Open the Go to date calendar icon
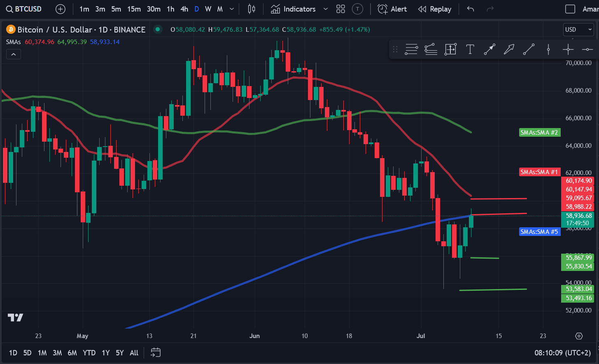This screenshot has height=364, width=599. coord(156,352)
